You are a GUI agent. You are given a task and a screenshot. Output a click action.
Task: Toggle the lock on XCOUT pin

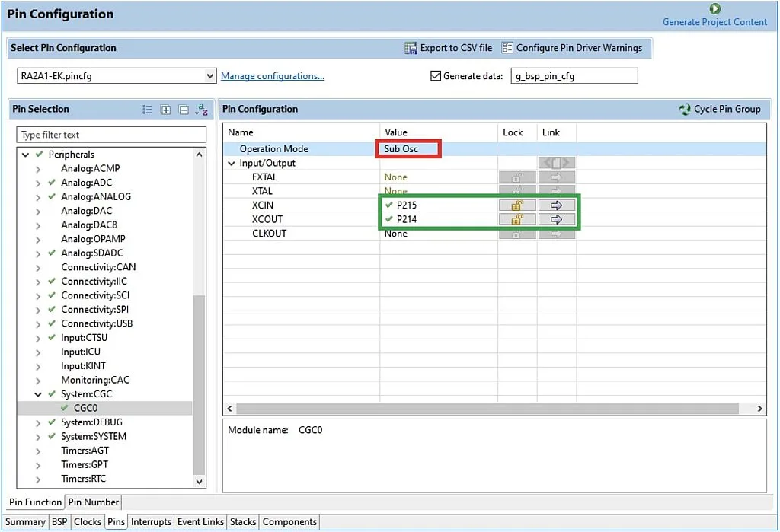pos(517,219)
